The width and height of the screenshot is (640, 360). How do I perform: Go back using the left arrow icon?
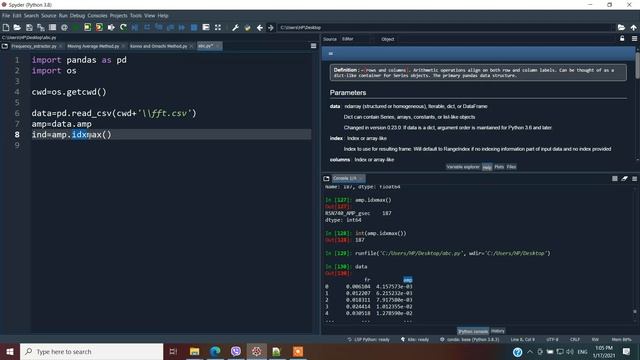tap(260, 27)
